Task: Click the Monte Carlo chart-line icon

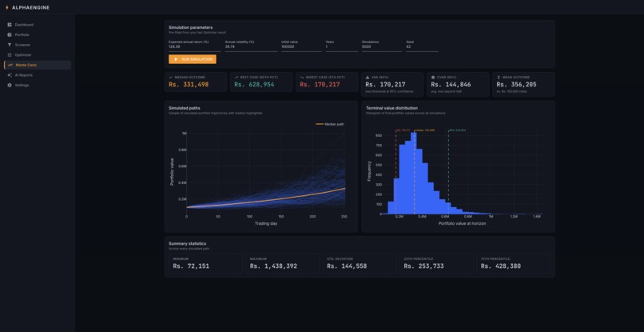Action: point(10,65)
